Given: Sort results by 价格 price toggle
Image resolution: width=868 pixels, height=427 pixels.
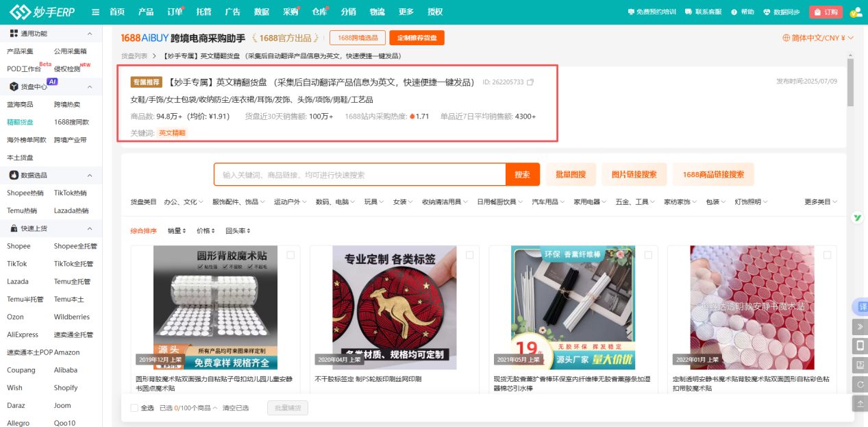Looking at the screenshot, I should click(x=204, y=231).
